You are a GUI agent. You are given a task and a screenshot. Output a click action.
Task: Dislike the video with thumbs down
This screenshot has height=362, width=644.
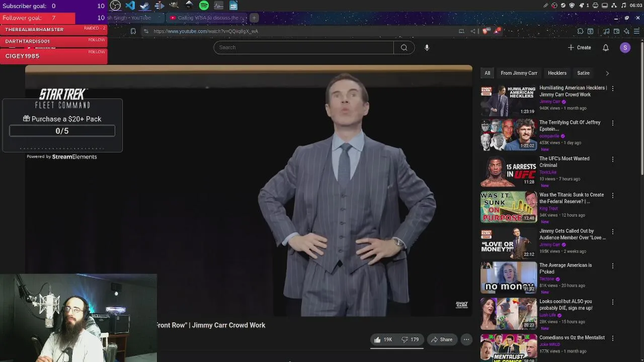click(x=410, y=339)
